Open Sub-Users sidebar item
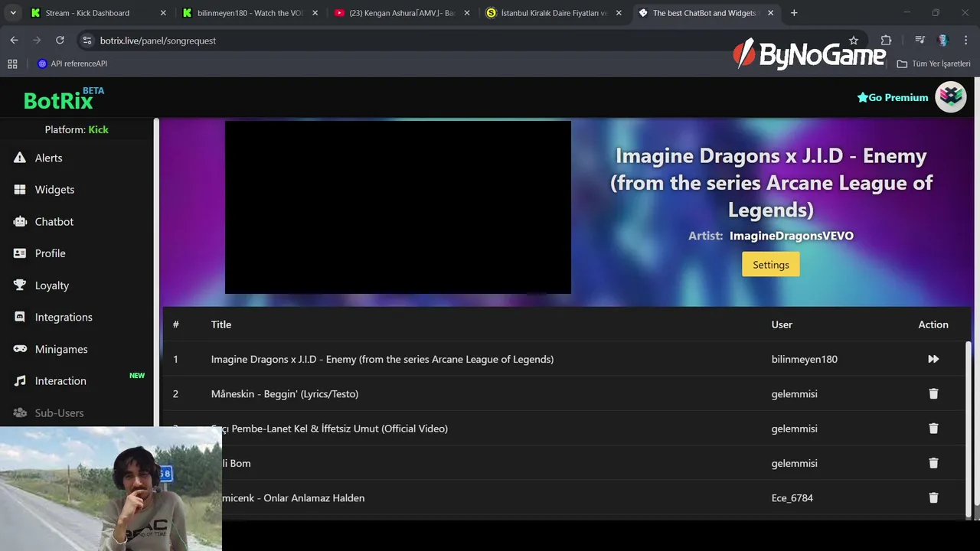Screen dimensions: 980x551 click(x=59, y=412)
